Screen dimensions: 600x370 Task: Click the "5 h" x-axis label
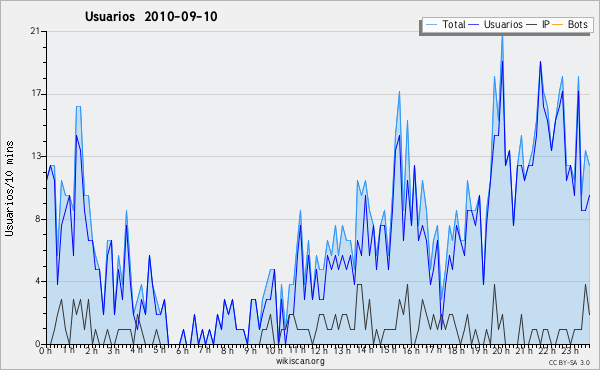(x=160, y=351)
